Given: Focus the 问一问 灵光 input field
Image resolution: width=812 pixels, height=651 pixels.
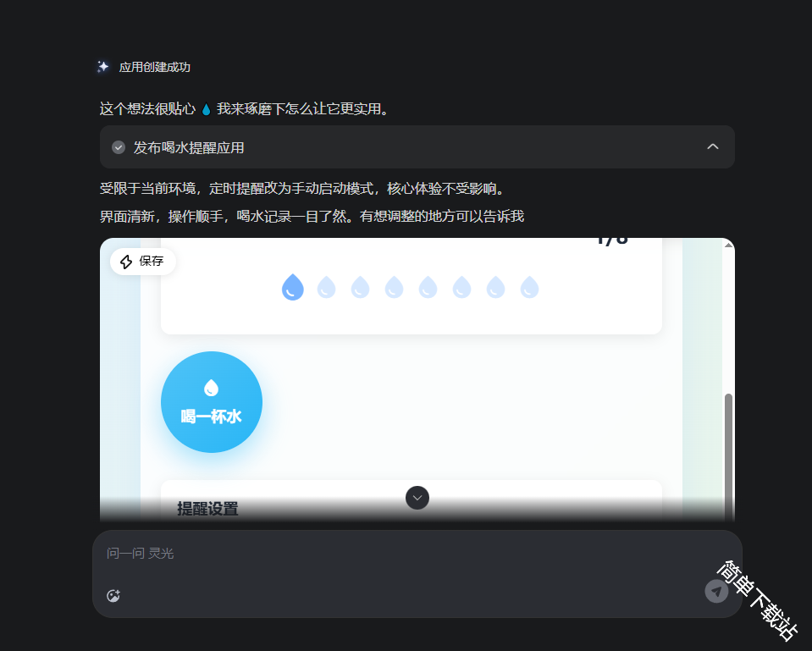Looking at the screenshot, I should click(x=406, y=554).
